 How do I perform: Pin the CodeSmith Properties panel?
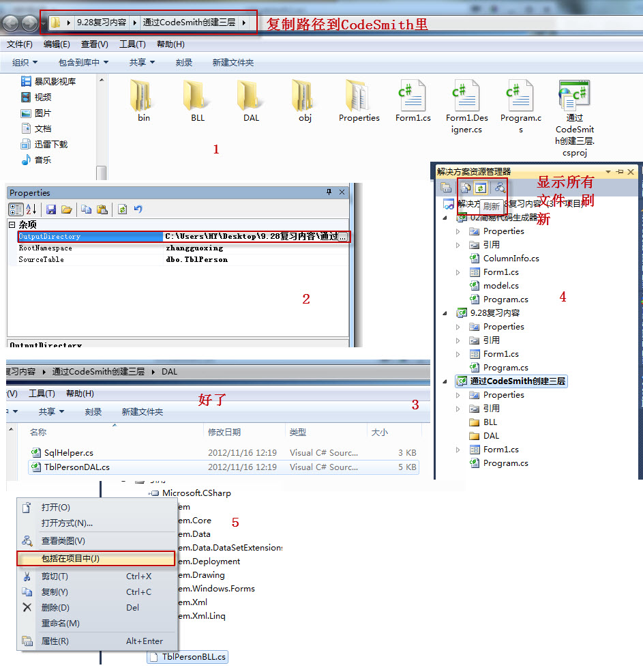[329, 192]
